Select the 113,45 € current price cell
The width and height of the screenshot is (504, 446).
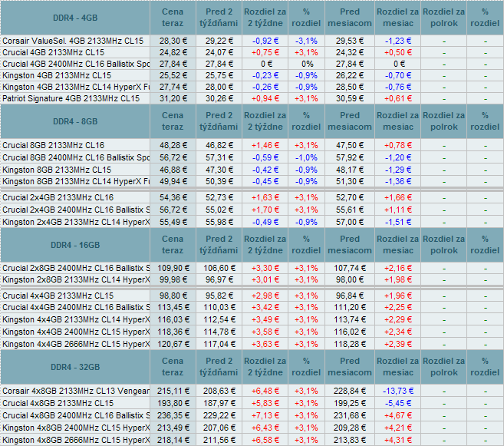click(173, 307)
